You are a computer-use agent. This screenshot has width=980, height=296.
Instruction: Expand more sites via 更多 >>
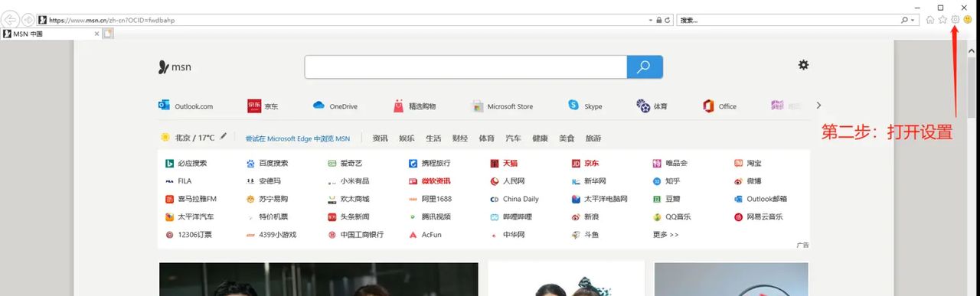tap(665, 235)
